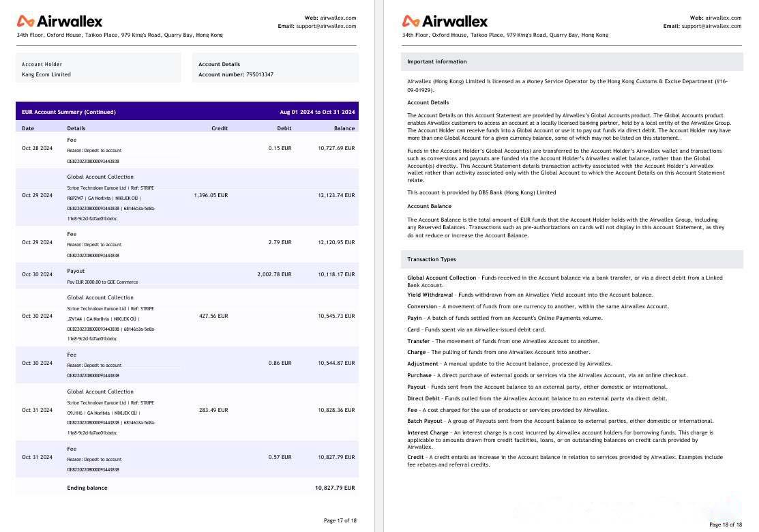The height and width of the screenshot is (532, 759).
Task: Click the Page 17 of 18 footer
Action: coord(340,520)
